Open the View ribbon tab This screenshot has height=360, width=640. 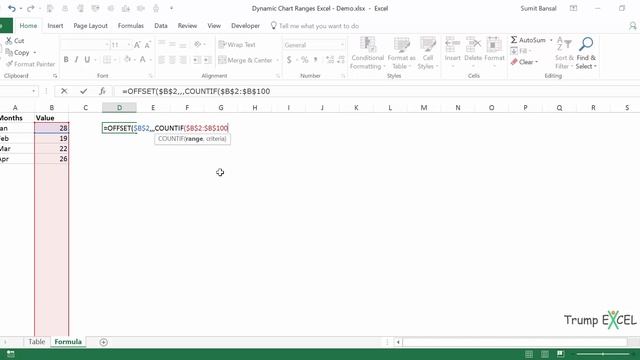pyautogui.click(x=214, y=26)
